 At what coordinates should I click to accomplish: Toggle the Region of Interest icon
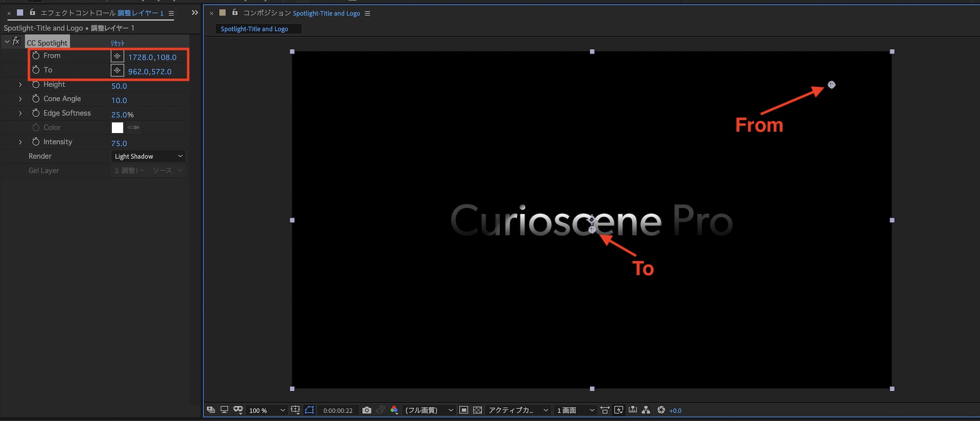click(x=310, y=410)
